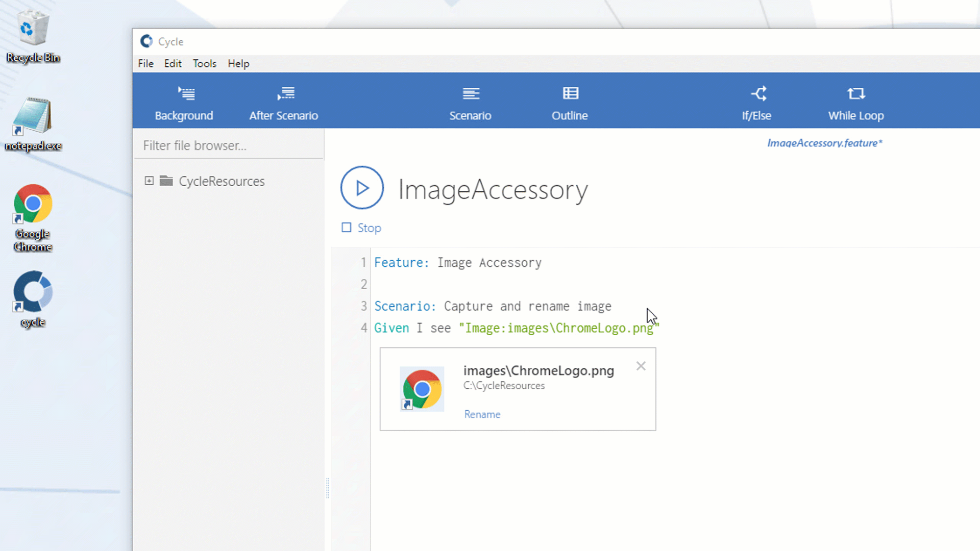Expand the CycleResources folder tree
Image resolution: width=980 pixels, height=551 pixels.
149,181
